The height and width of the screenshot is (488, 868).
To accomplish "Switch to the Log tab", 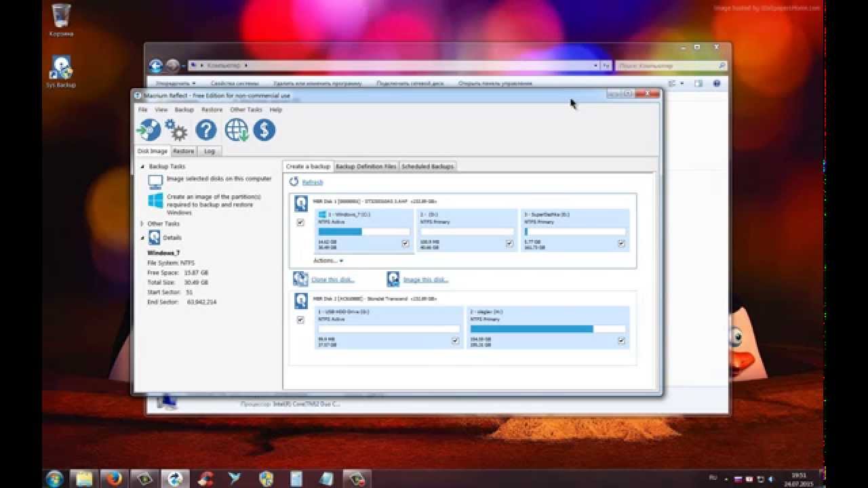I will (x=210, y=151).
